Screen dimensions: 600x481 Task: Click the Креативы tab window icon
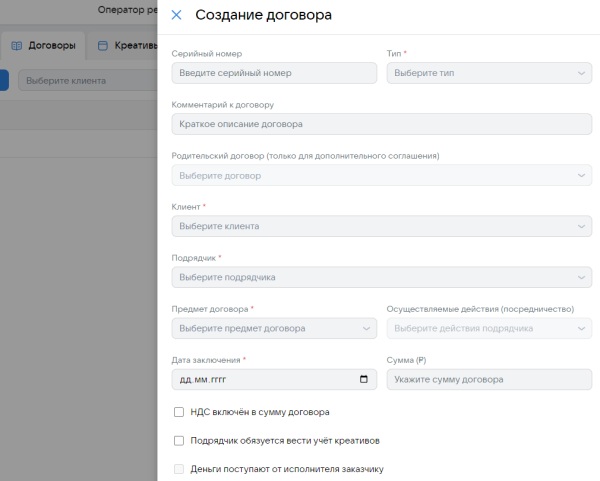click(103, 46)
